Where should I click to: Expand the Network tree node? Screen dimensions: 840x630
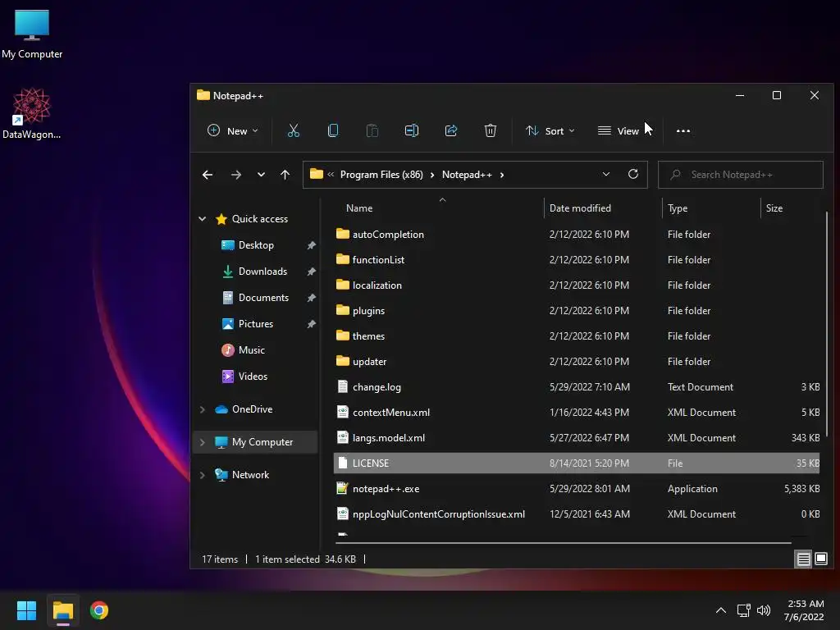pos(202,475)
